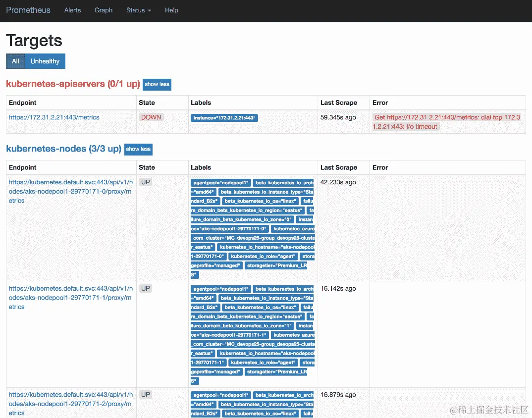
Task: Open the kubernetes-apiservers (0/1 up) heading
Action: click(x=73, y=84)
